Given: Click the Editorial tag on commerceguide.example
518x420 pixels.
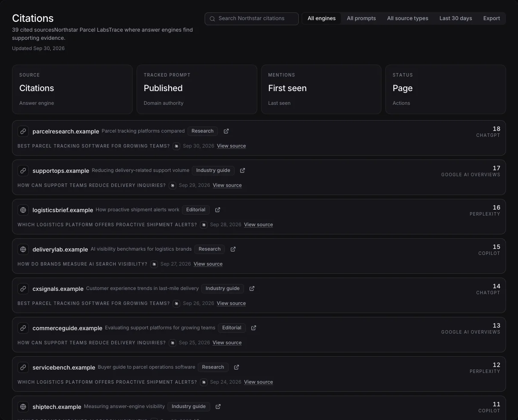Looking at the screenshot, I should coord(232,328).
